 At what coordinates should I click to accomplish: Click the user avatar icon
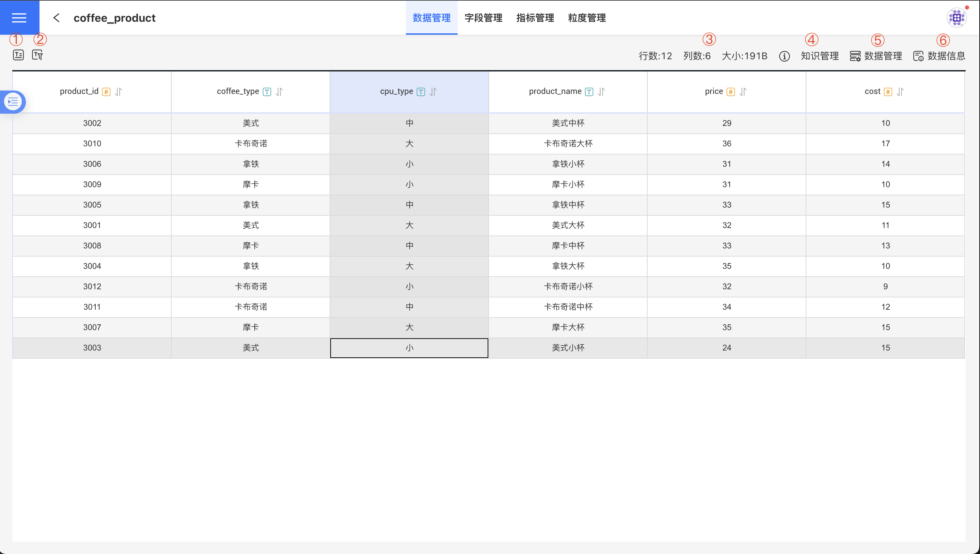coord(956,17)
